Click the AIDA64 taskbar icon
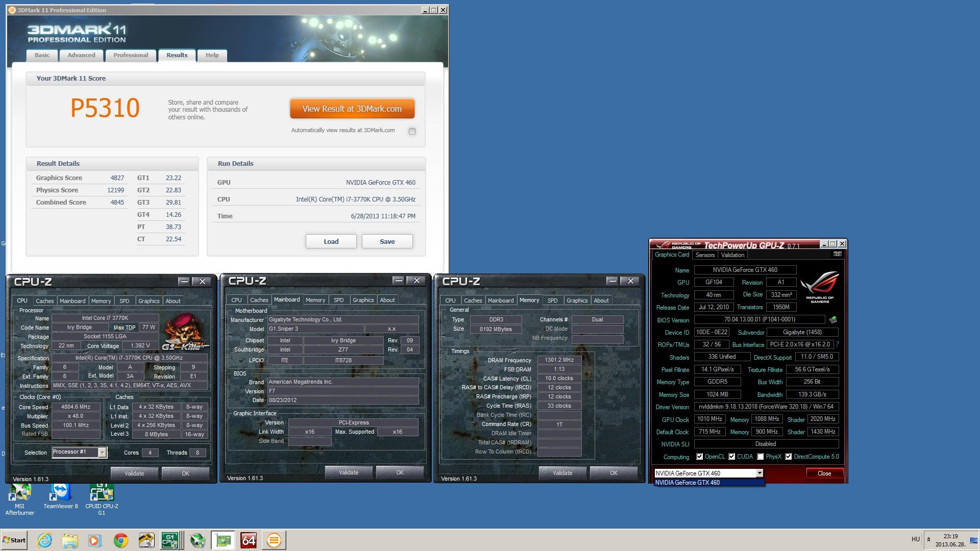This screenshot has height=551, width=980. tap(249, 540)
